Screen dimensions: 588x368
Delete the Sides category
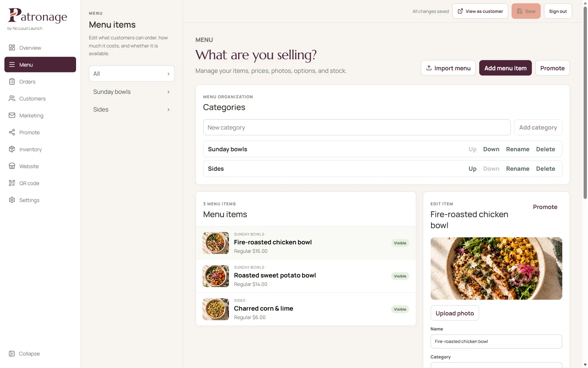tap(545, 169)
